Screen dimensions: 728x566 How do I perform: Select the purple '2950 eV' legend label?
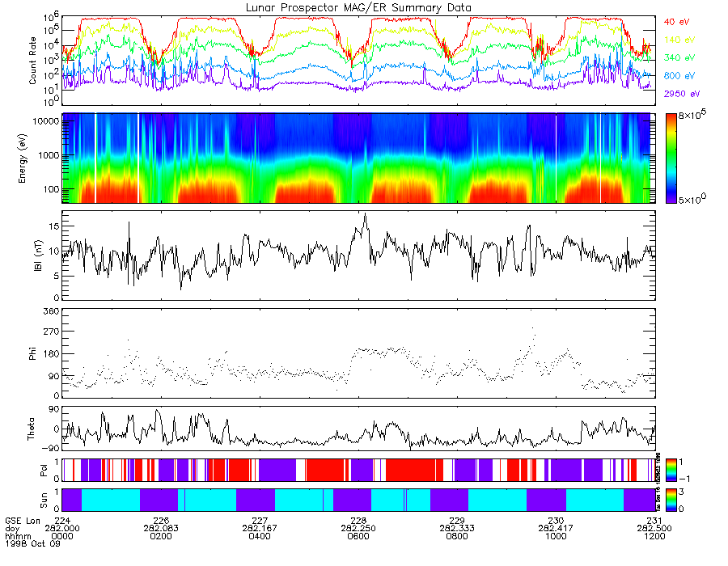(682, 94)
